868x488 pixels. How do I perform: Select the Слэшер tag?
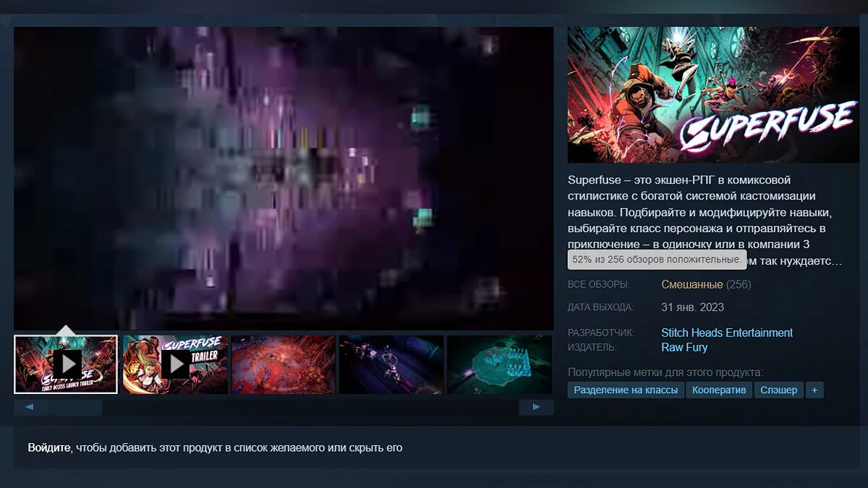pos(779,390)
